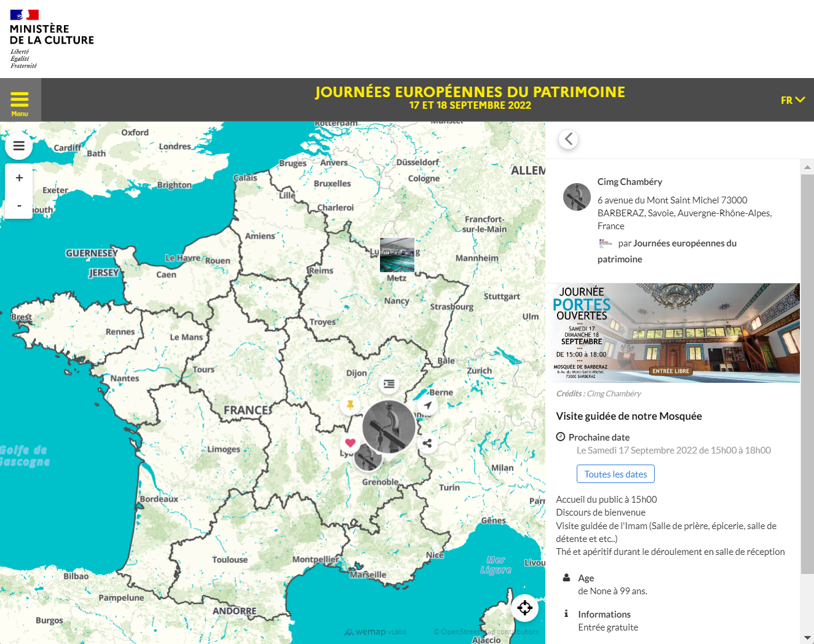Click the Ministère de la Culture logo
Image resolution: width=814 pixels, height=644 pixels.
(x=52, y=39)
